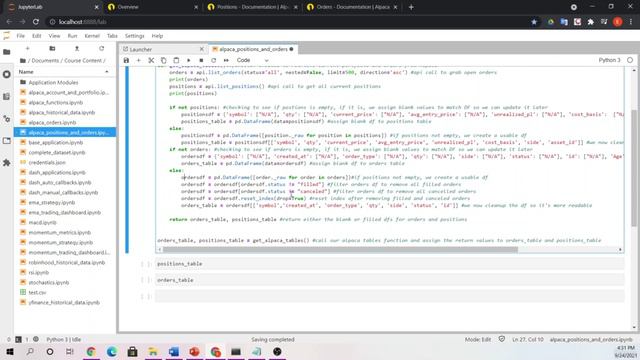Open the Running Terminals and Kernels panel
Image resolution: width=640 pixels, height=360 pixels.
[7, 75]
